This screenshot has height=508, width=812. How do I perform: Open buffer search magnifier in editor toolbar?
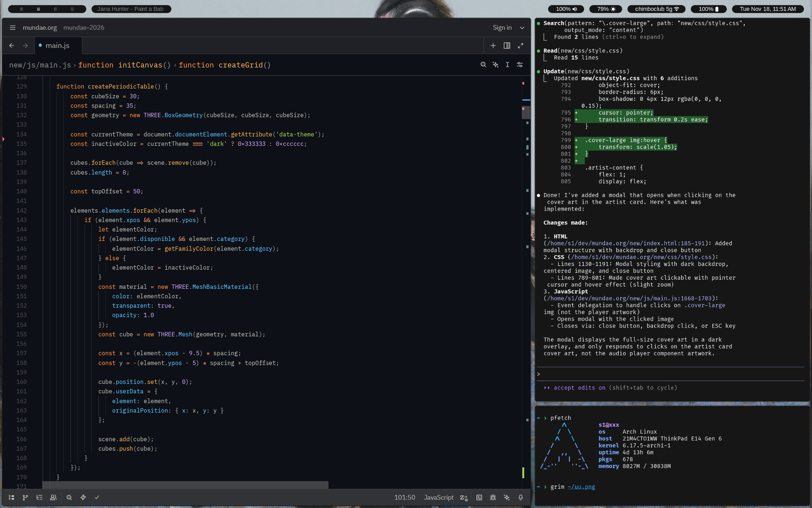click(x=483, y=65)
